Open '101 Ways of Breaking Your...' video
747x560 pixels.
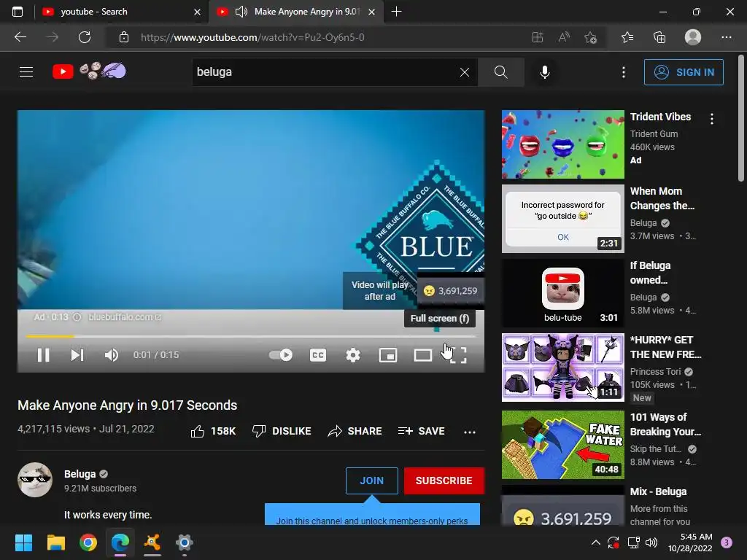point(665,424)
